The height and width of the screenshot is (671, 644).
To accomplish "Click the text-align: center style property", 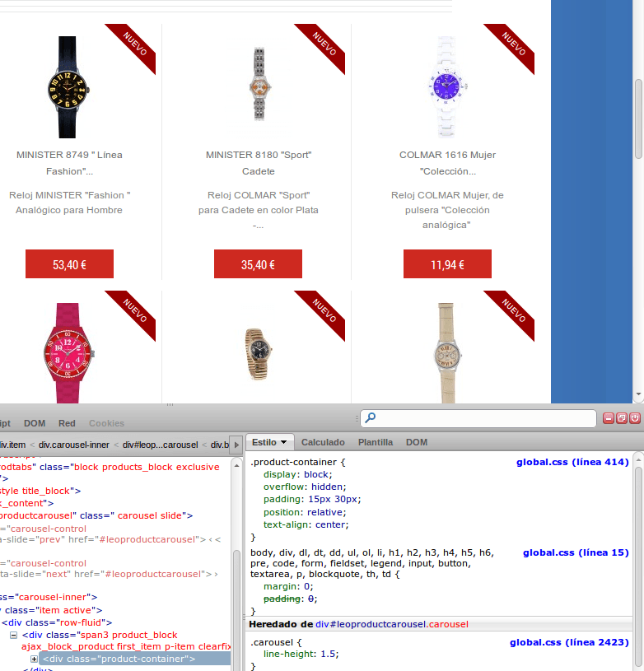I will [x=306, y=524].
